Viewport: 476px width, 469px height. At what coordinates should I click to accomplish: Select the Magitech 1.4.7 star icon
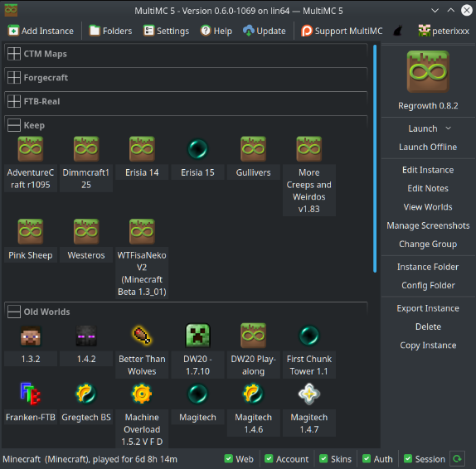click(309, 394)
